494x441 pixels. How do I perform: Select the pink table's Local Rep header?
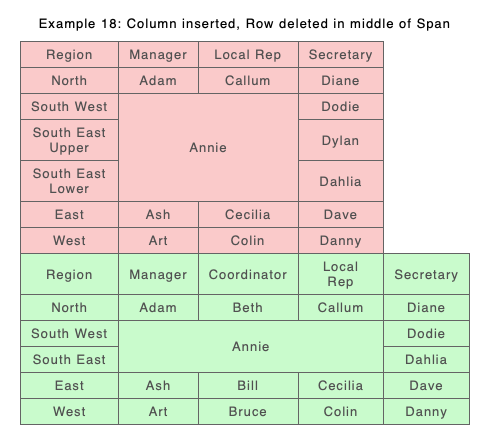pos(248,55)
